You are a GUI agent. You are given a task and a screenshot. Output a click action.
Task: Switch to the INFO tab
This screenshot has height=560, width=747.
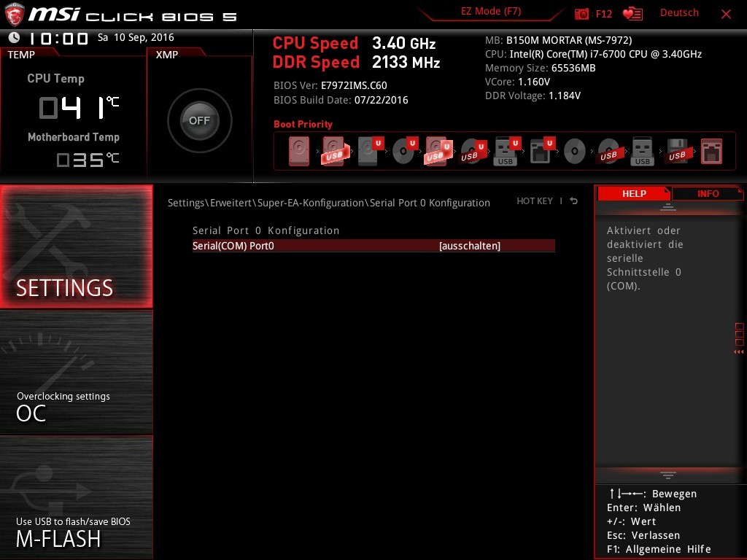click(708, 194)
